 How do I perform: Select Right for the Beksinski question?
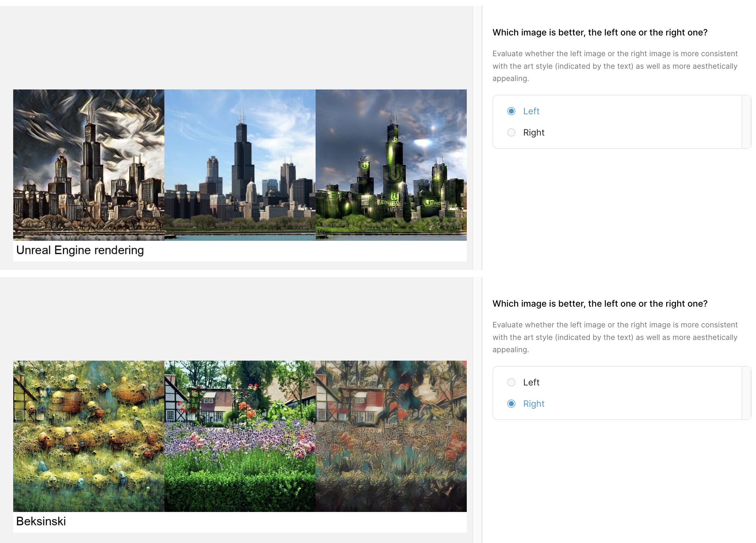(x=511, y=404)
